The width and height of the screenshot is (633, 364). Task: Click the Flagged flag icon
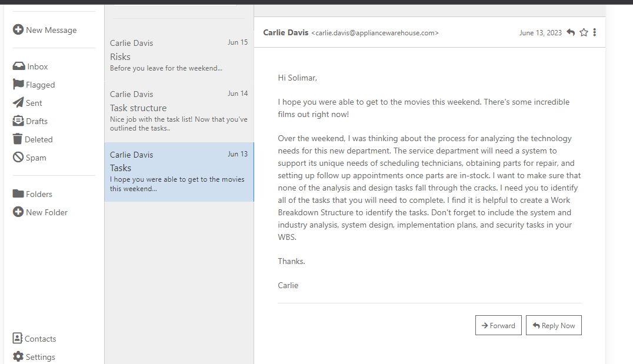pos(18,84)
